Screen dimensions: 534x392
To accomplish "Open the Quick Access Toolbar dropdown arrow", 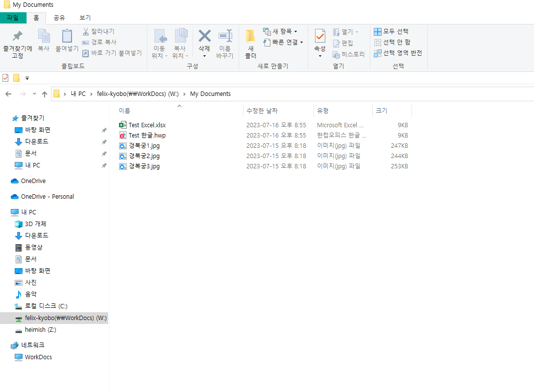I will click(x=27, y=78).
